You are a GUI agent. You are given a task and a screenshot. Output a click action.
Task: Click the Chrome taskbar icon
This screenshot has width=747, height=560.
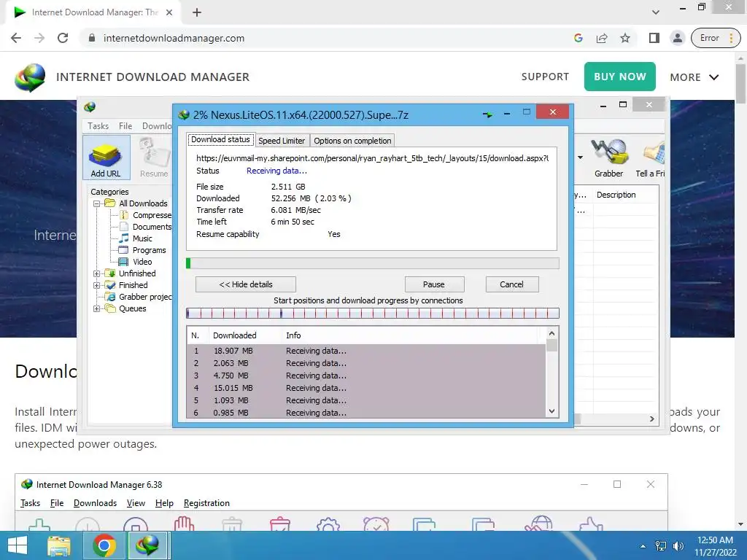pyautogui.click(x=104, y=545)
